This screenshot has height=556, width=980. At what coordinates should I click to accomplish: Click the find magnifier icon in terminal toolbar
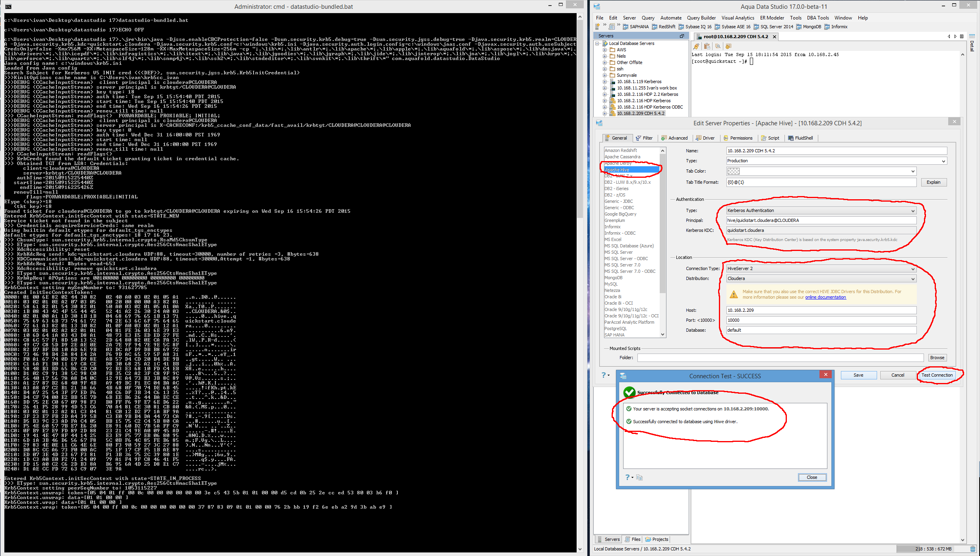click(x=718, y=46)
